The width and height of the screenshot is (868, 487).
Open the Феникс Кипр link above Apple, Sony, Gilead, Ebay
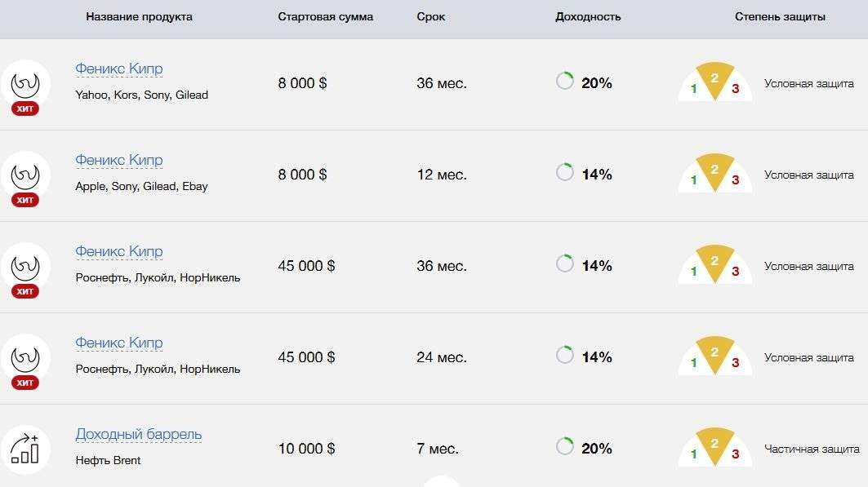[x=119, y=161]
